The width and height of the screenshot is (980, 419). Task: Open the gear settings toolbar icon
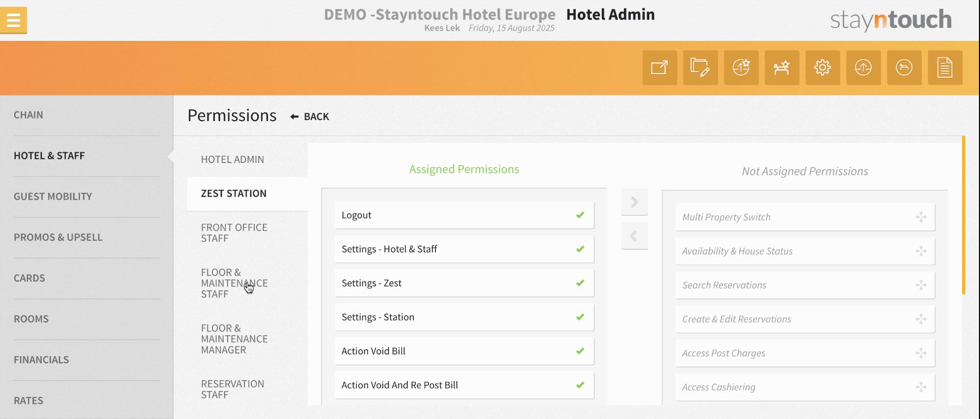(823, 67)
